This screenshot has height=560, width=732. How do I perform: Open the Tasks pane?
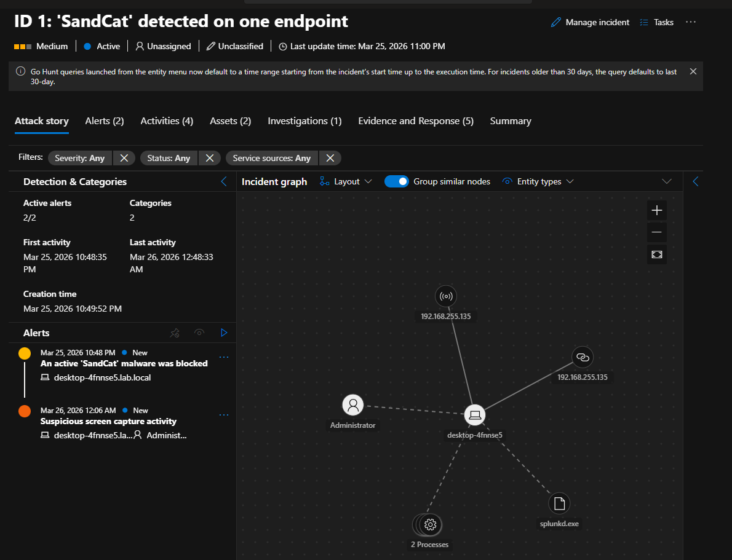point(656,22)
